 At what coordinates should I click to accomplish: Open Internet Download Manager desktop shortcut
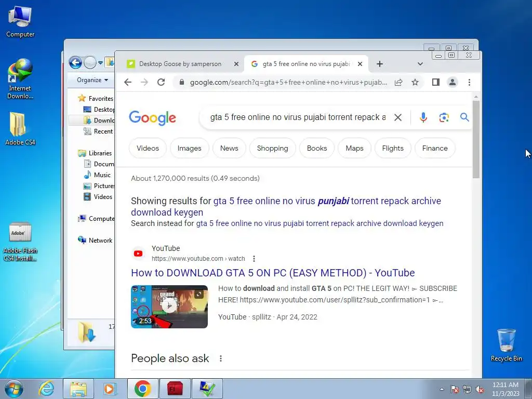(x=20, y=79)
